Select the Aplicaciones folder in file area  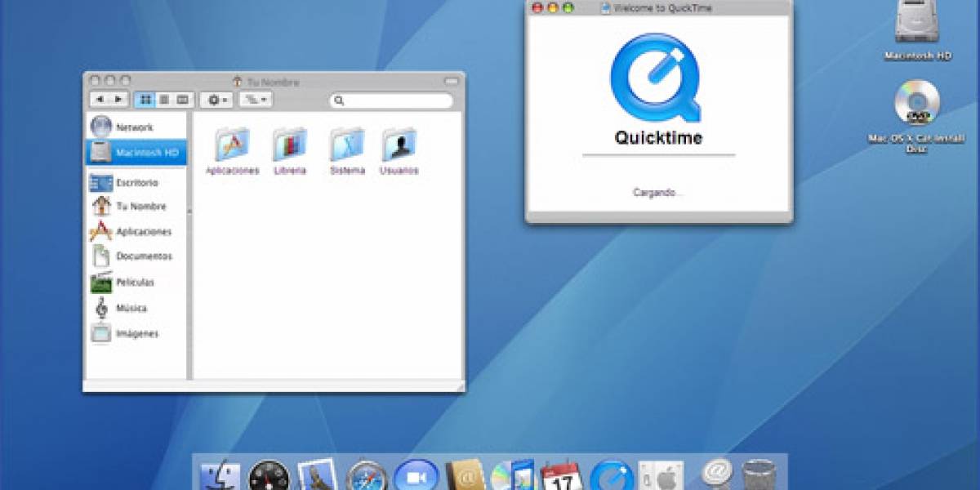coord(232,145)
